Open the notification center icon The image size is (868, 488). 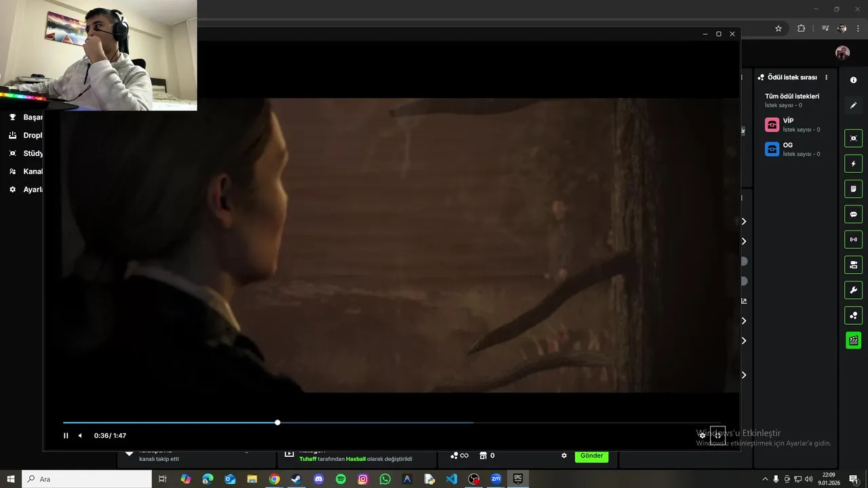pyautogui.click(x=854, y=479)
